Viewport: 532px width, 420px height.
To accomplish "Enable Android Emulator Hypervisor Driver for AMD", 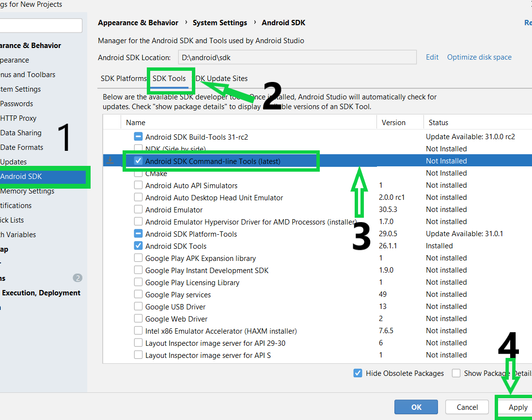I will (x=138, y=221).
